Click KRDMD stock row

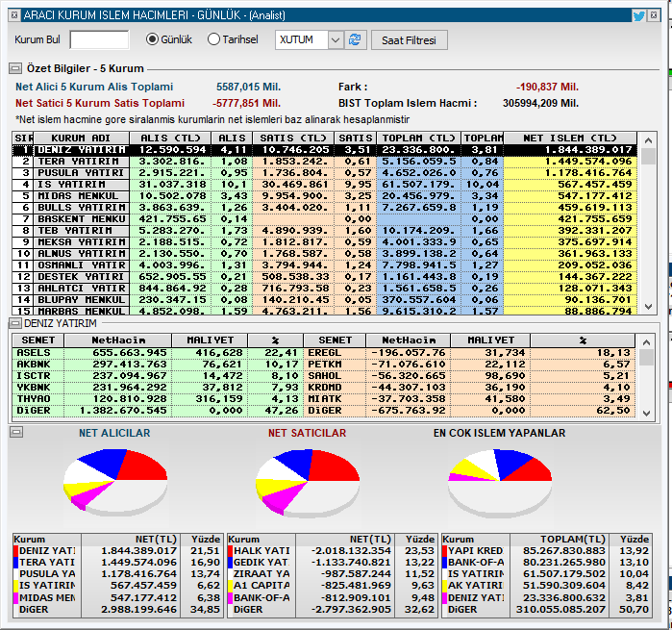469,388
